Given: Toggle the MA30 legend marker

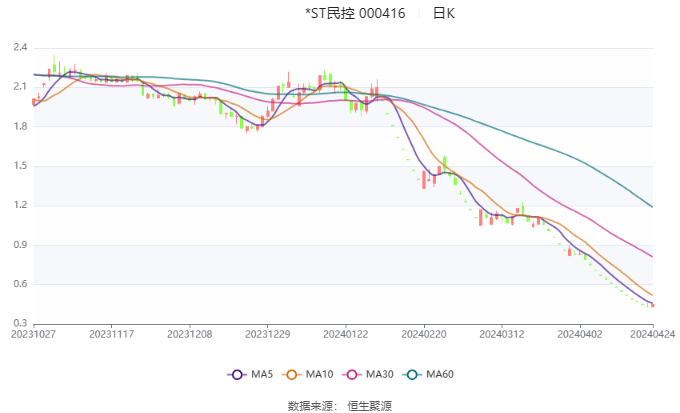Looking at the screenshot, I should [352, 374].
